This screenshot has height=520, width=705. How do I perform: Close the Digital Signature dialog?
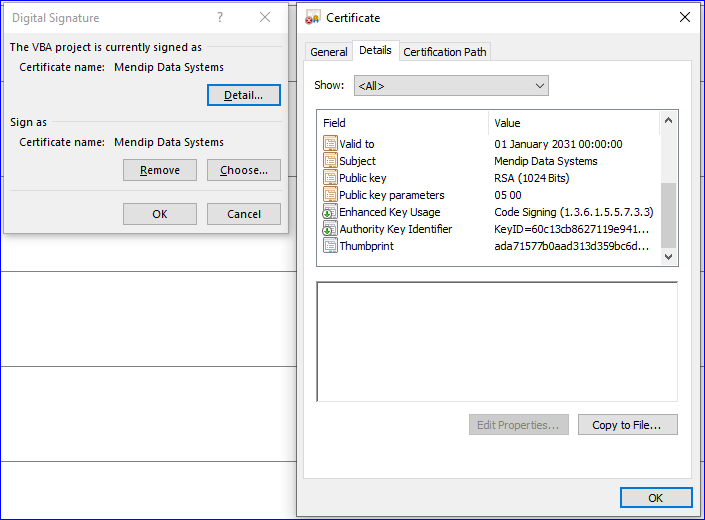(265, 18)
